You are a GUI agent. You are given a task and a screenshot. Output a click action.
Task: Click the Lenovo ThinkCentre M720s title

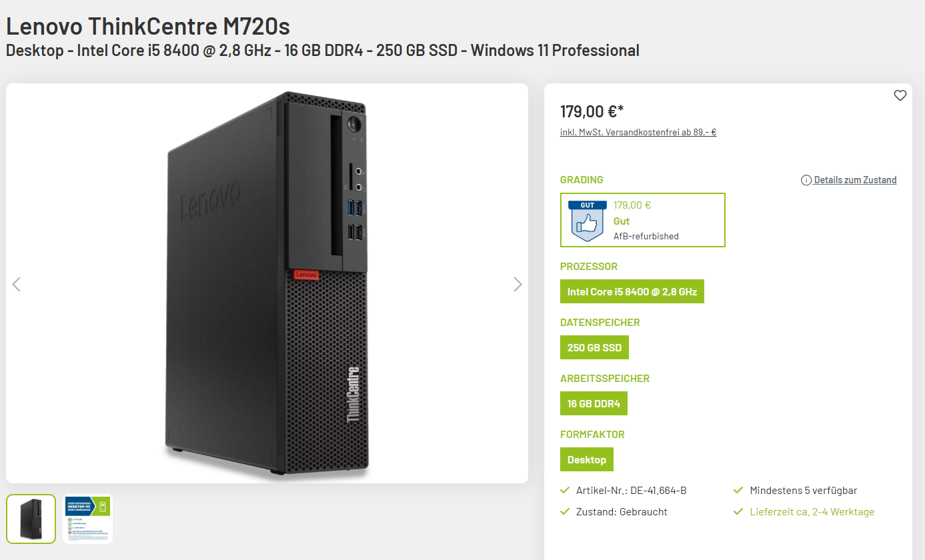(x=148, y=26)
